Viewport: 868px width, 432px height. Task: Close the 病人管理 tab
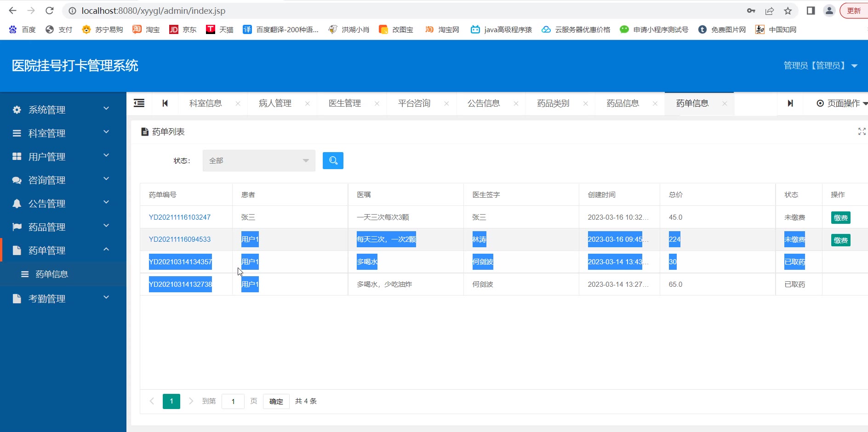coord(307,103)
